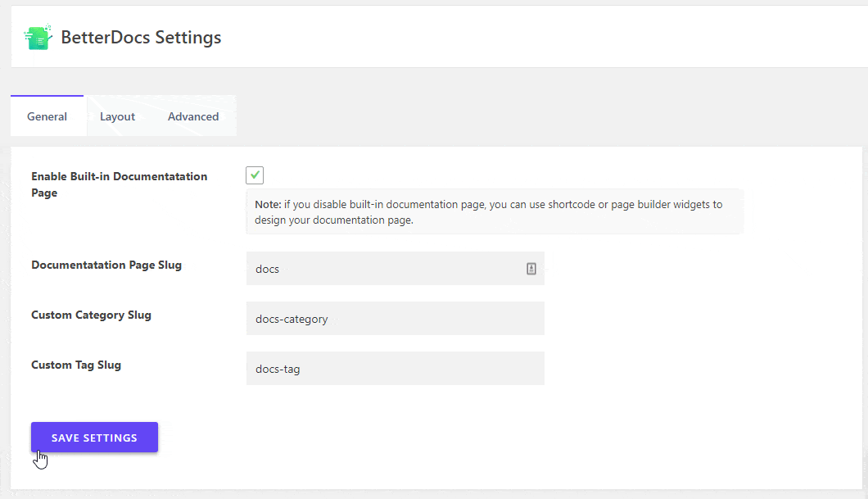
Task: Switch to the Layout tab
Action: click(x=117, y=116)
